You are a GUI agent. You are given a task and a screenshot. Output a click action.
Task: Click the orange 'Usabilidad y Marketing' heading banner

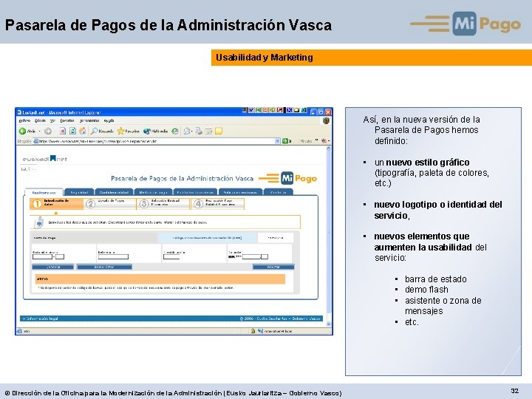point(372,58)
